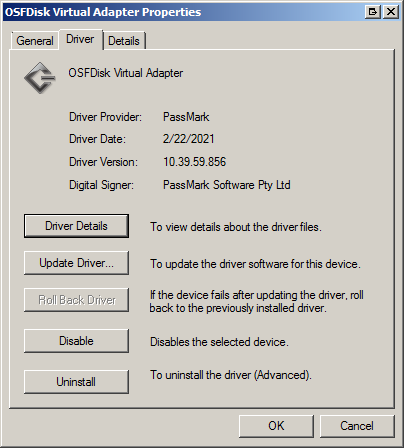
Task: Close the Properties dialog with the X
Action: 391,12
